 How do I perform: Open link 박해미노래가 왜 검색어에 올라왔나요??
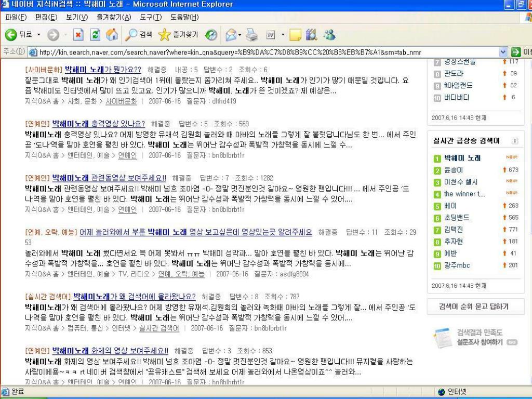click(135, 297)
